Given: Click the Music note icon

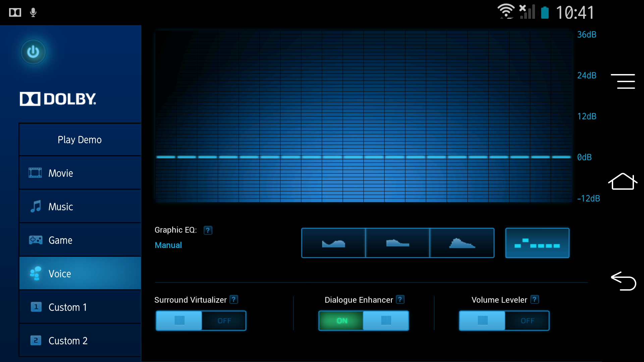Looking at the screenshot, I should pyautogui.click(x=36, y=206).
